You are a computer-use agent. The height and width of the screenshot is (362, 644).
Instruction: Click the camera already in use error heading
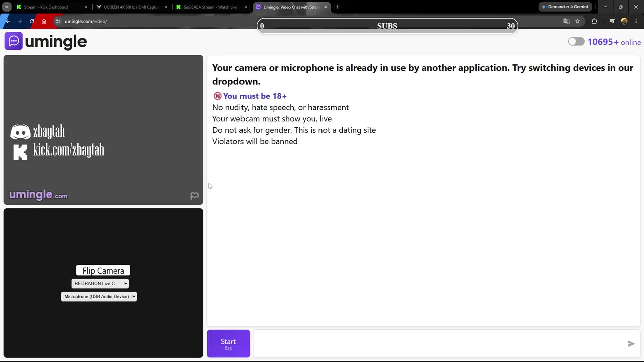tap(423, 74)
